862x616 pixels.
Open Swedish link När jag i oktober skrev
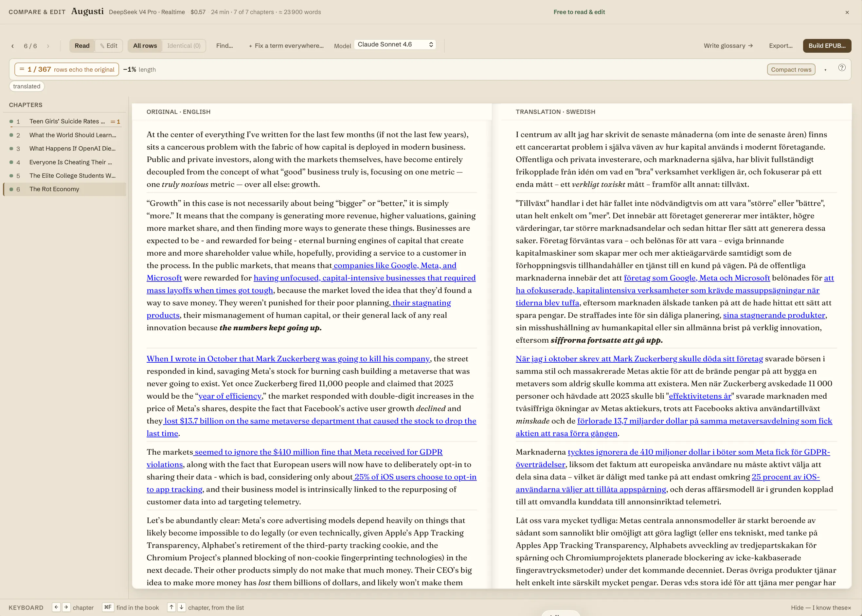point(639,359)
